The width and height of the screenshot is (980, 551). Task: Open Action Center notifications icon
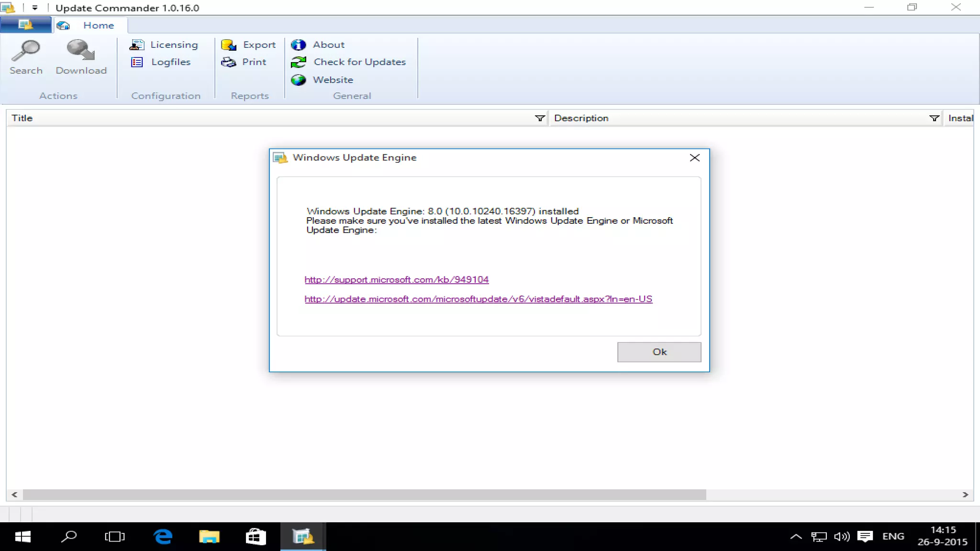point(865,537)
